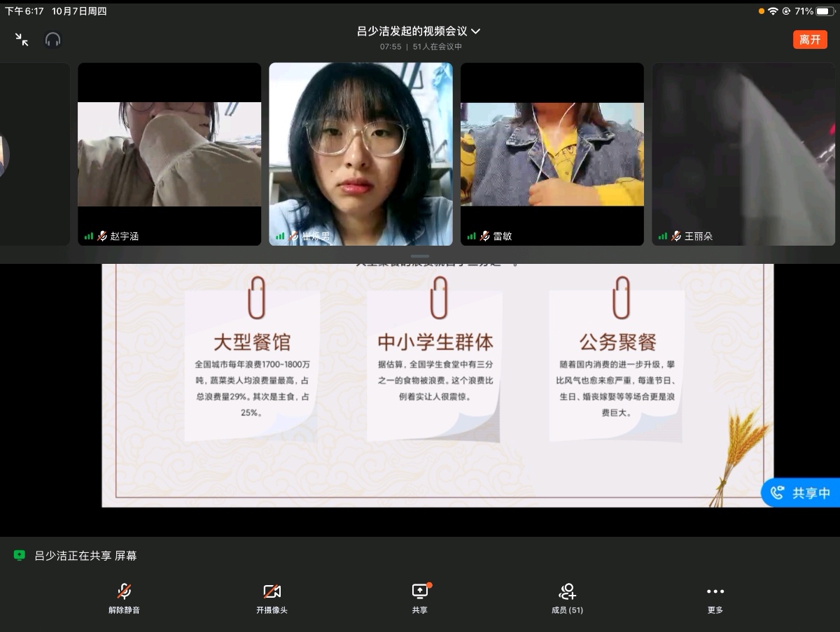This screenshot has width=840, height=632.
Task: Tap the 下午6:17 clock in the status bar
Action: (24, 11)
